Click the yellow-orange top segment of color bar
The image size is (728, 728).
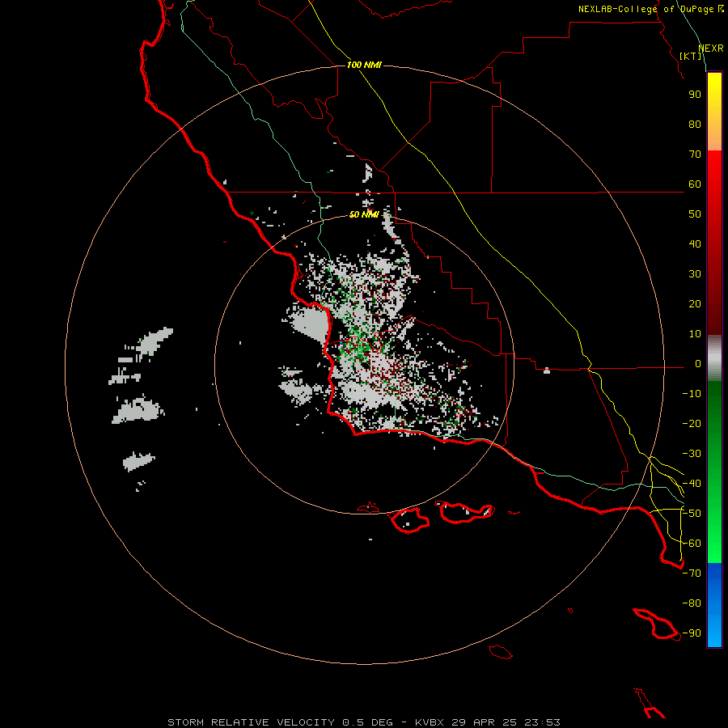tap(714, 112)
